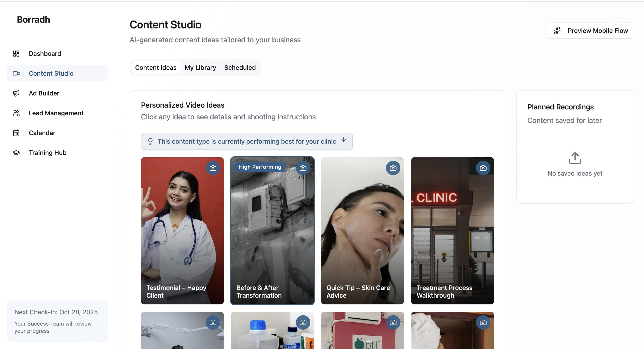
Task: Click the Lead Management people icon
Action: point(16,113)
